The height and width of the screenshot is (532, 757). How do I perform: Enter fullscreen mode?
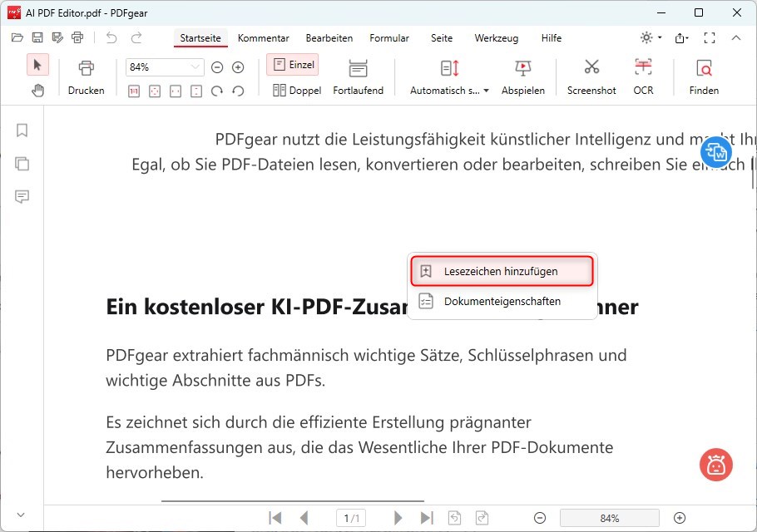710,37
